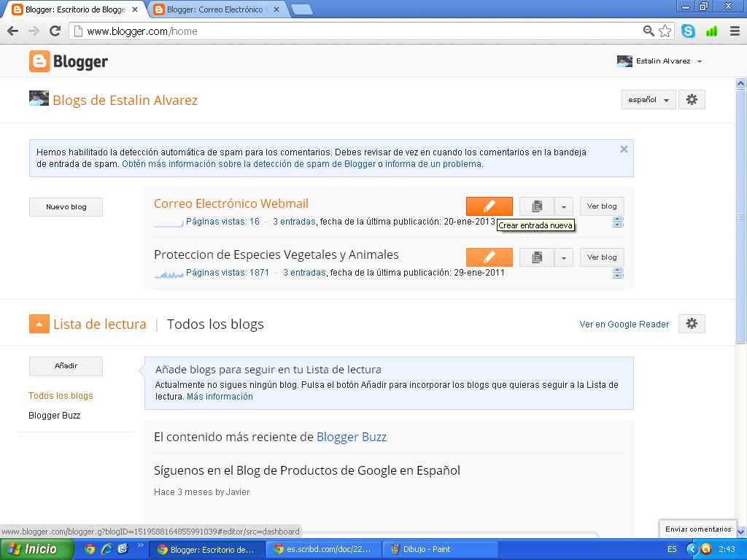
Task: Open the Chrome menu hamburger icon
Action: pyautogui.click(x=735, y=31)
